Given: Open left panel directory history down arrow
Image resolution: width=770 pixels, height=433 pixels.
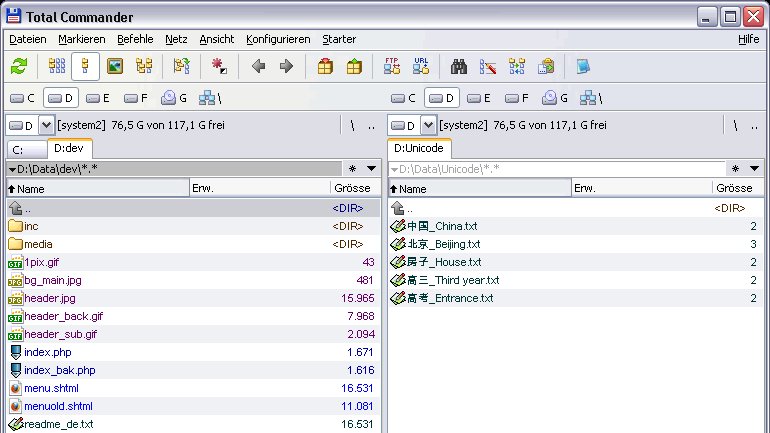Looking at the screenshot, I should 371,169.
